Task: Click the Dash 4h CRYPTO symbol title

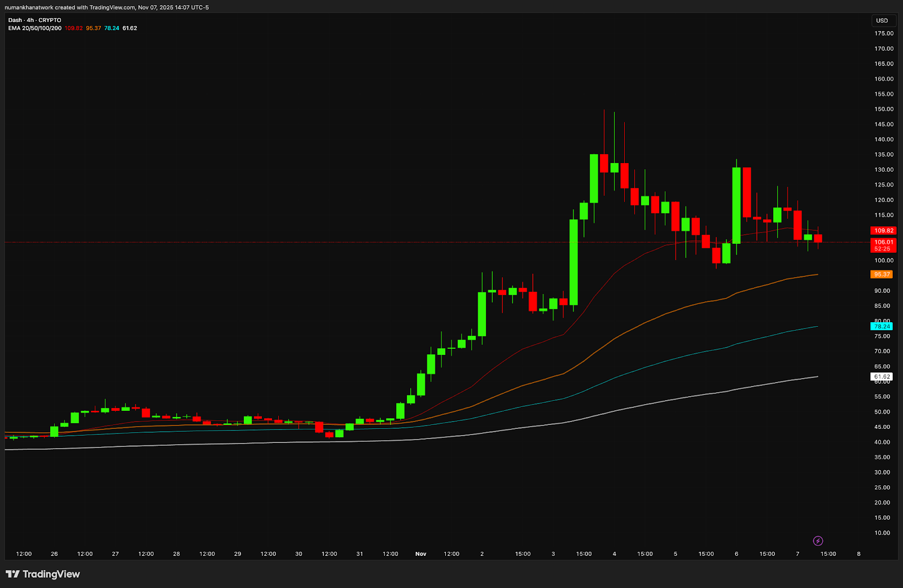Action: click(34, 20)
